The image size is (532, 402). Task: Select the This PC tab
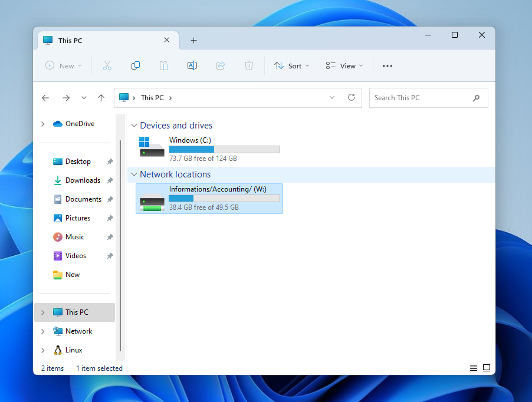click(x=100, y=41)
